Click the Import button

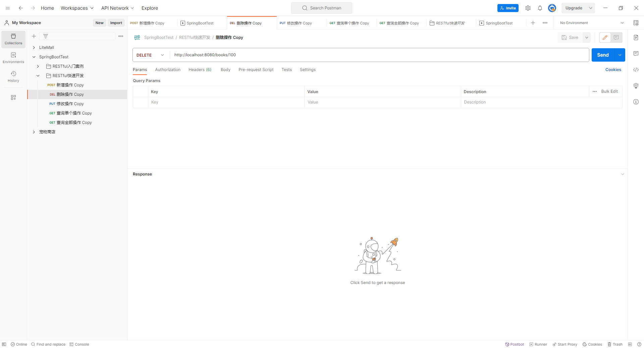[x=116, y=23]
